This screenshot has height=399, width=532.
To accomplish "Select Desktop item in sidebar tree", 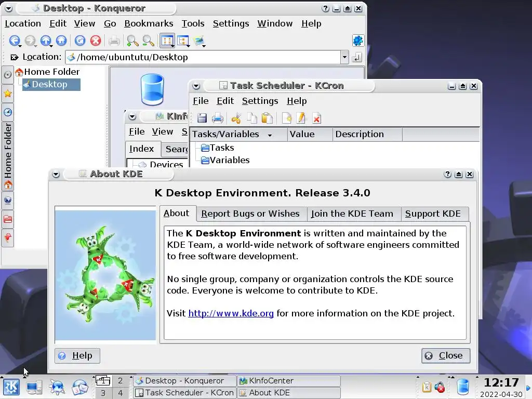I will click(51, 85).
